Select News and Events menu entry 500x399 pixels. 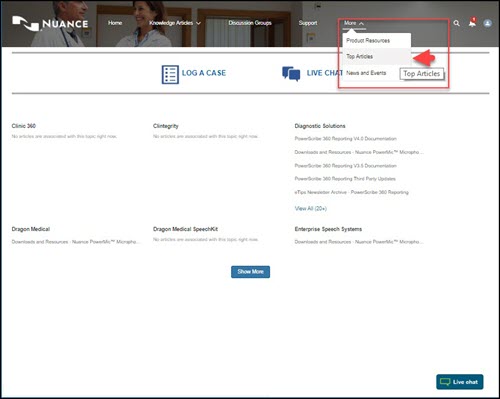(366, 73)
